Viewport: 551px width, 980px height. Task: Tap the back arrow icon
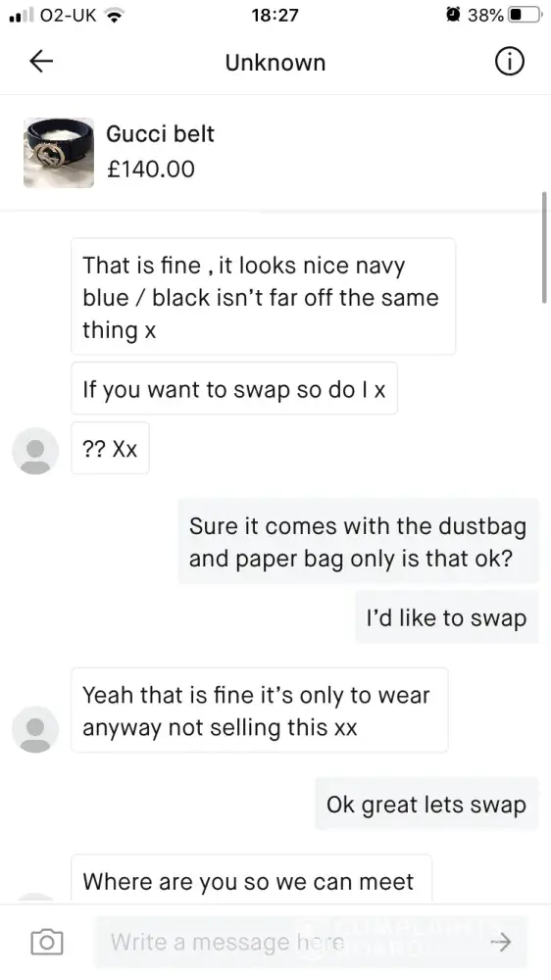[x=41, y=61]
